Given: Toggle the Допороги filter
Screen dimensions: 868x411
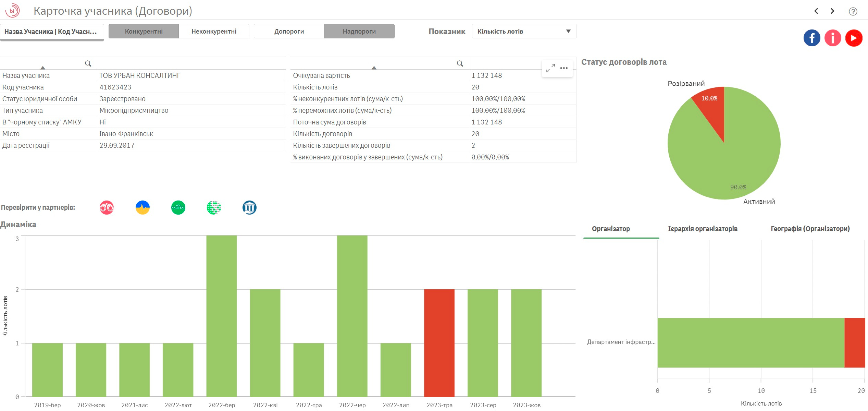Looking at the screenshot, I should [289, 31].
